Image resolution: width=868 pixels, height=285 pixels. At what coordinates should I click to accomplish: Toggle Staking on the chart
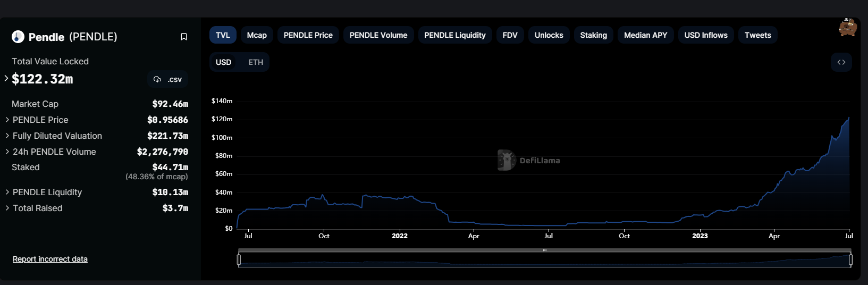point(593,35)
